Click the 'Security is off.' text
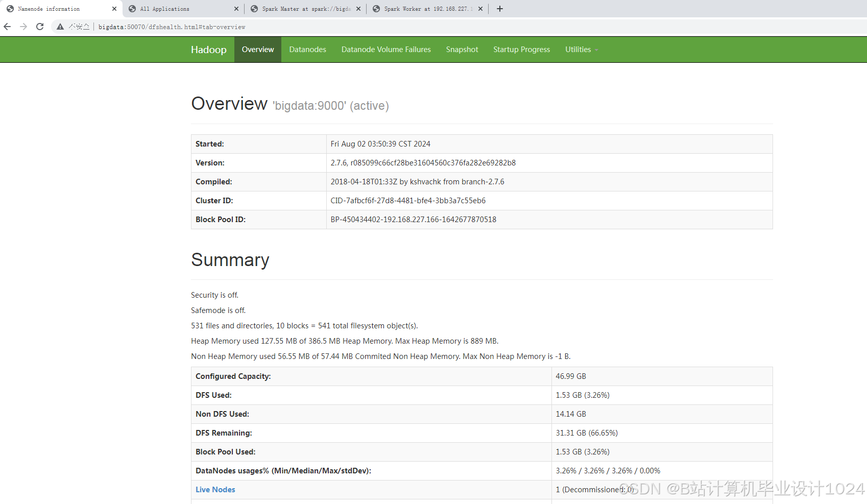Screen dimensions: 867x504 (x=215, y=295)
